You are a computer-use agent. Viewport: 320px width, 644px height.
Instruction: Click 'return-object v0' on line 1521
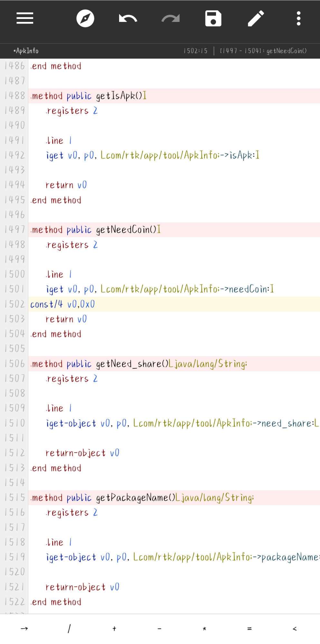pos(82,587)
